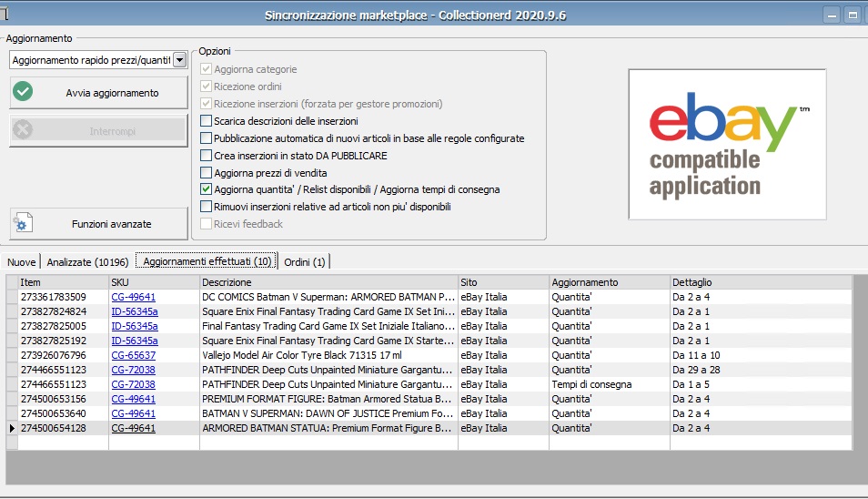
Task: Click the Interrompi button
Action: coord(98,131)
